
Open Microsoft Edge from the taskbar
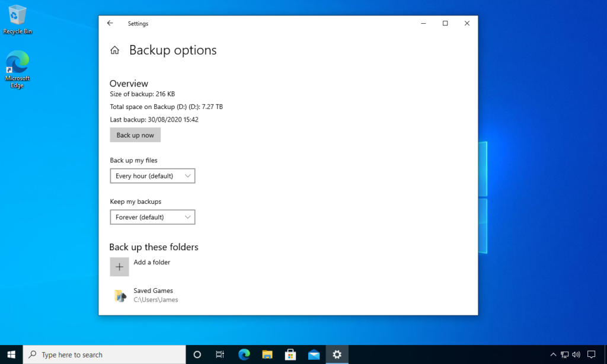click(244, 354)
